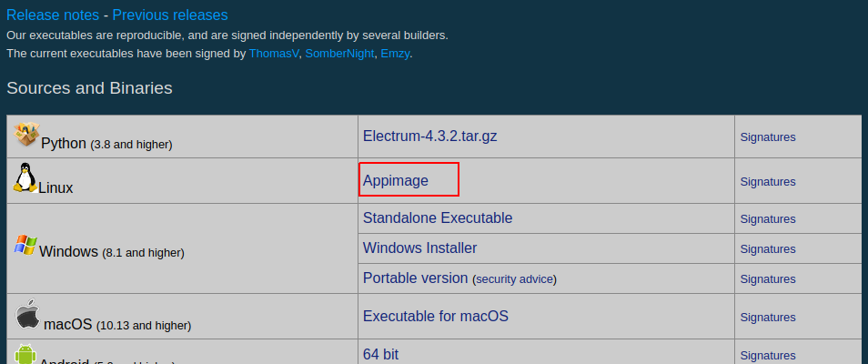This screenshot has width=868, height=364.
Task: Click the green Android robot icon
Action: (x=25, y=354)
